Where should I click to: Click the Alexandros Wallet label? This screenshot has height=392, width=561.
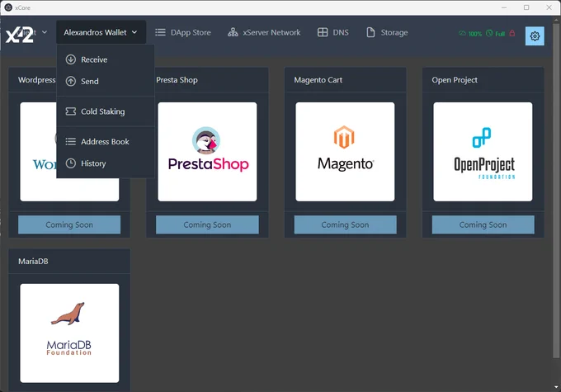(x=95, y=32)
